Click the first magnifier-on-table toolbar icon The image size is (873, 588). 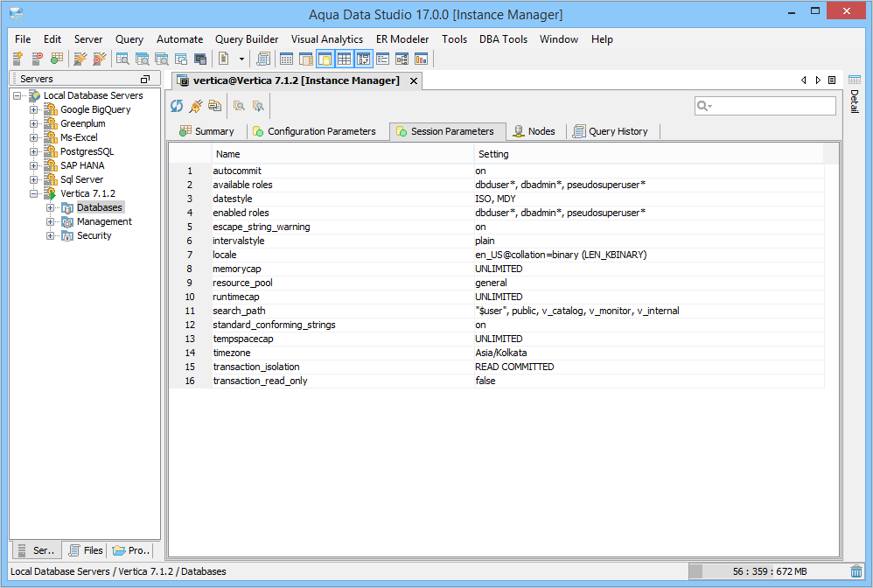click(122, 59)
